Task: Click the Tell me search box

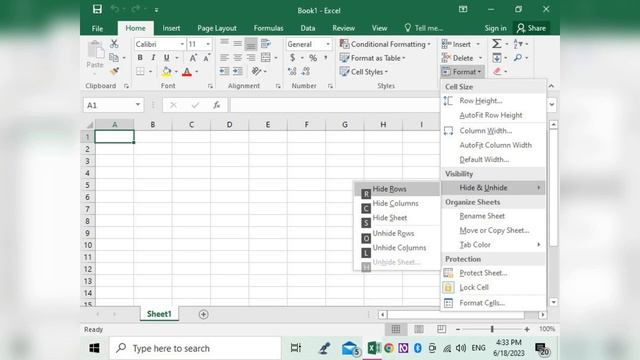Action: (424, 28)
